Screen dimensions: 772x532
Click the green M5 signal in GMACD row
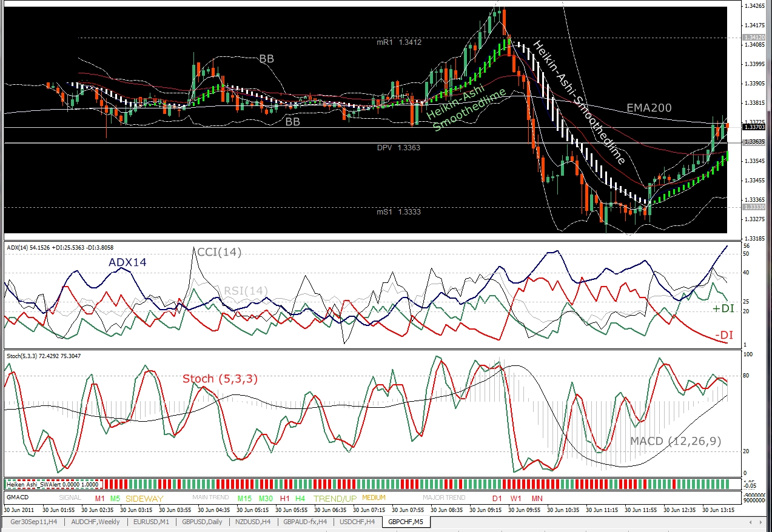click(115, 498)
